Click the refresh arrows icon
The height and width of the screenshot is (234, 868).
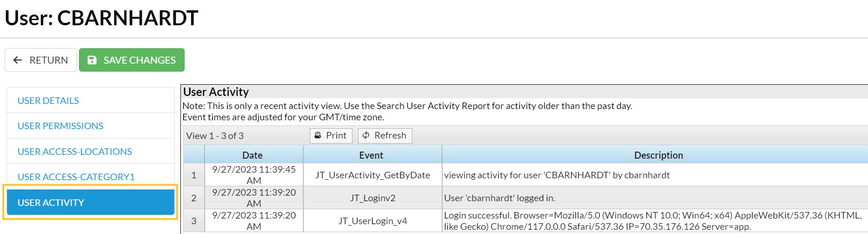(366, 135)
